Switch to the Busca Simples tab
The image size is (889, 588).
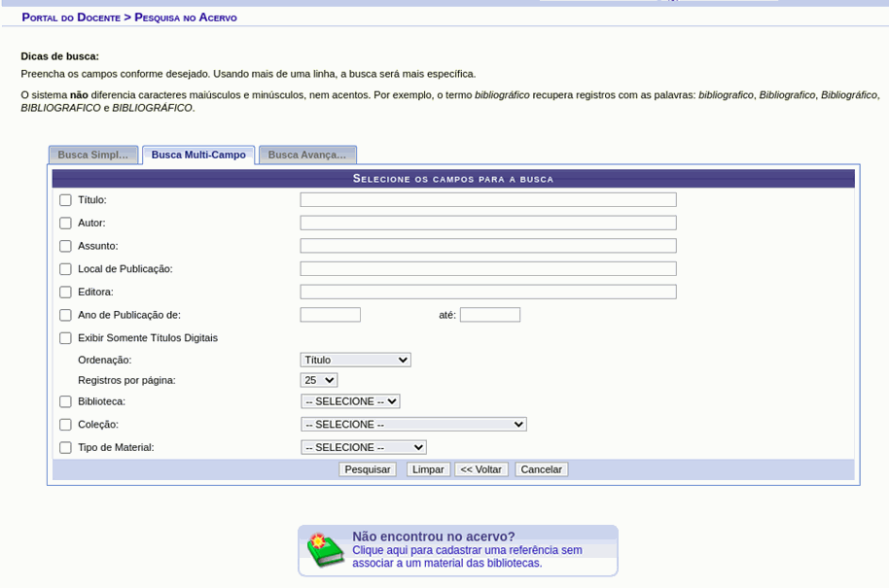pos(93,155)
